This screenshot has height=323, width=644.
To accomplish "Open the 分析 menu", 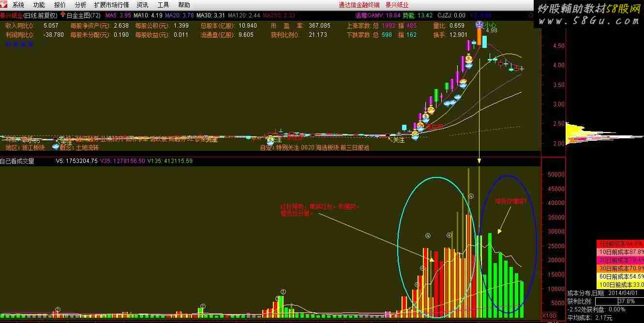I will (80, 5).
